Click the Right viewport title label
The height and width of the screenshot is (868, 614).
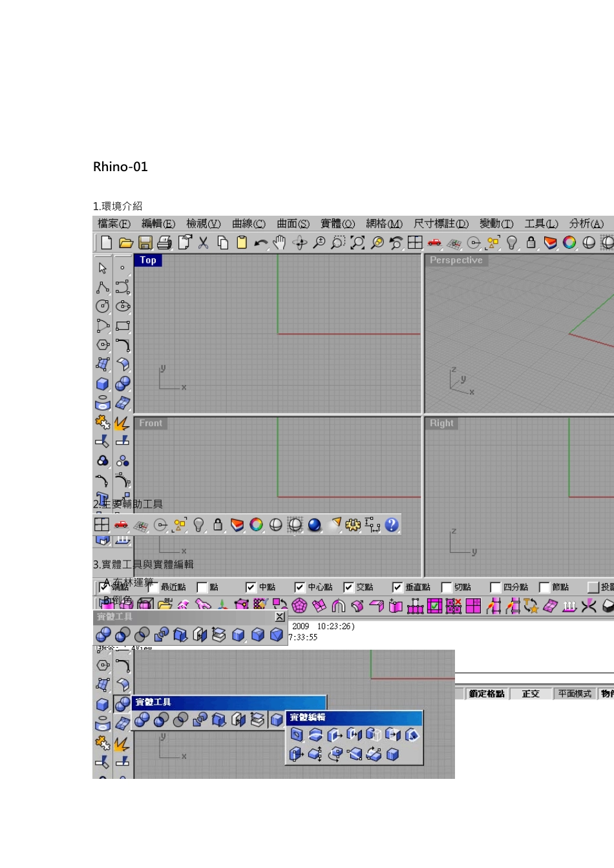point(441,423)
